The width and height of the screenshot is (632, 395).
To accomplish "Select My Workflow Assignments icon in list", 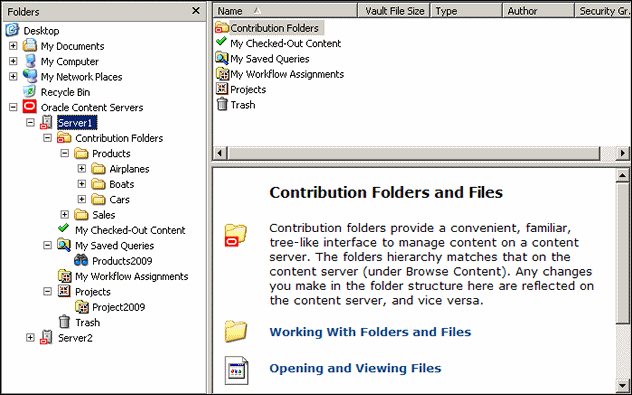I will tap(222, 74).
